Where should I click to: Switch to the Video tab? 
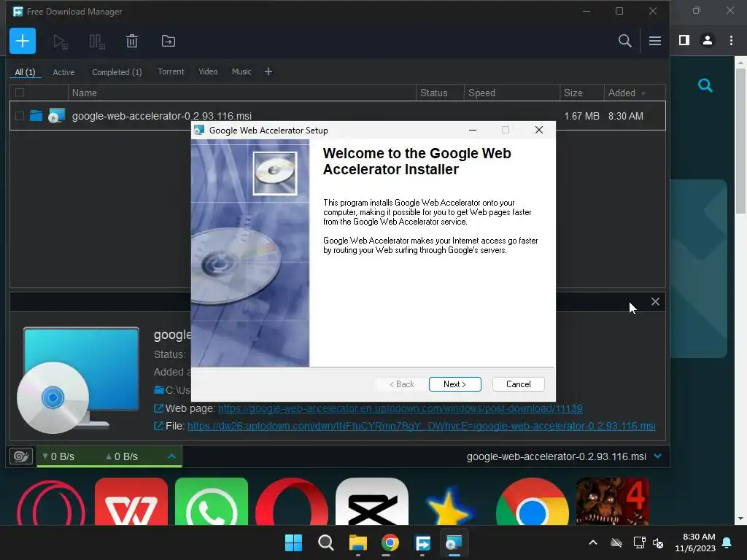(x=208, y=71)
